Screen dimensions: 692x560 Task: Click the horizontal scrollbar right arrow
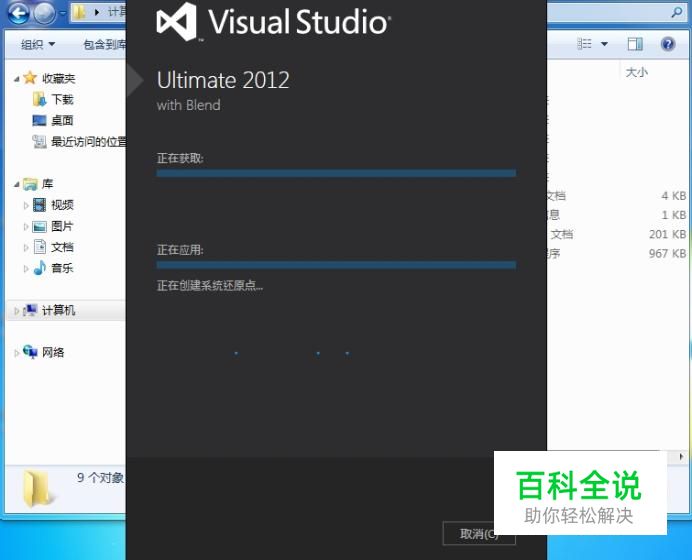pyautogui.click(x=681, y=456)
